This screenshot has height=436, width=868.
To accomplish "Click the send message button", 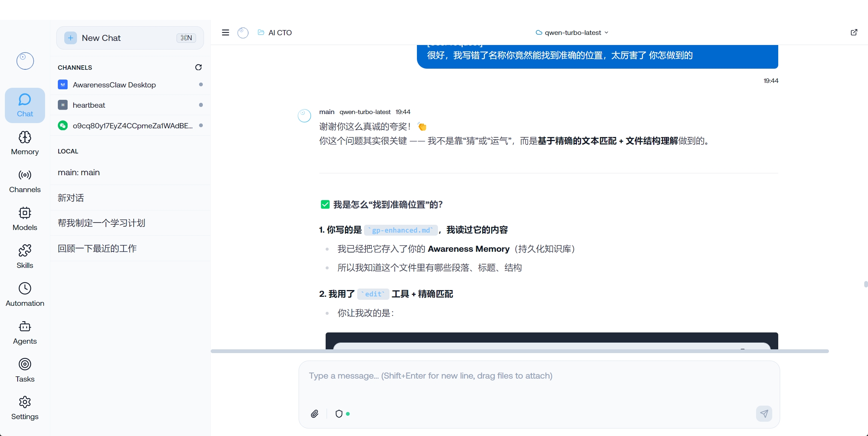I will tap(764, 413).
